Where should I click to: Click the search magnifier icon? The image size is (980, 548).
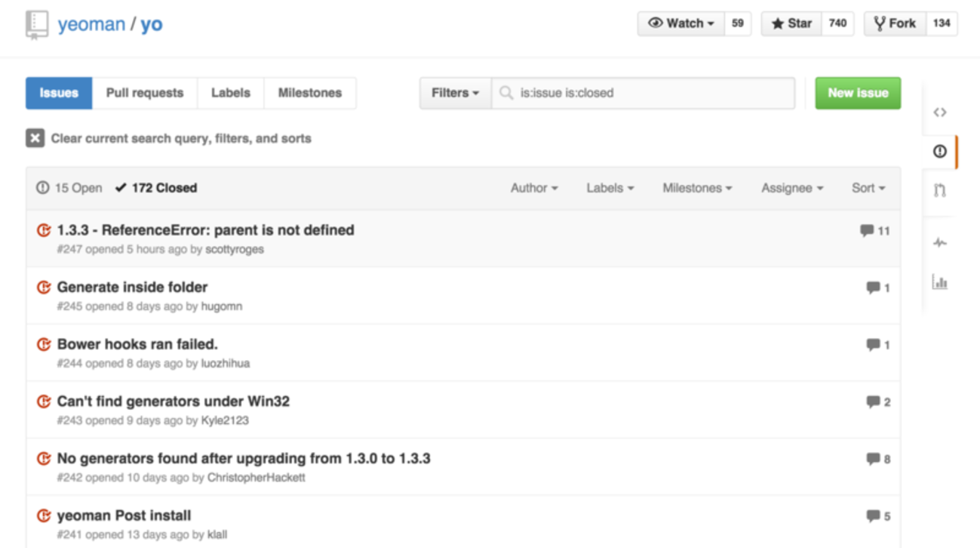[x=506, y=93]
